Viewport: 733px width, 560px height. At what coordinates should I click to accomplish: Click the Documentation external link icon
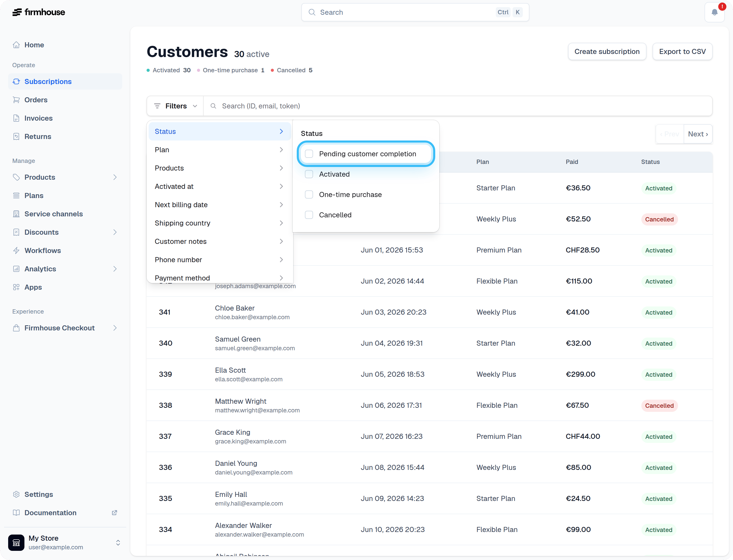[x=114, y=512]
